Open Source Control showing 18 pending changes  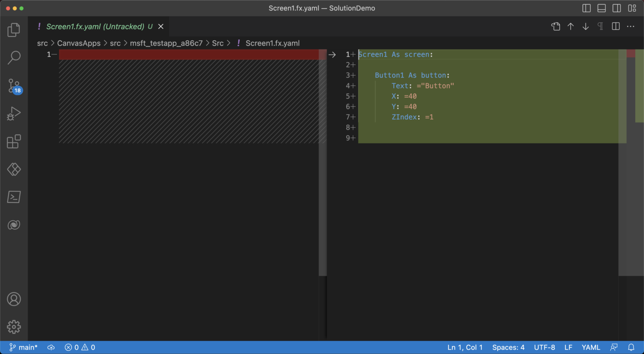coord(14,86)
